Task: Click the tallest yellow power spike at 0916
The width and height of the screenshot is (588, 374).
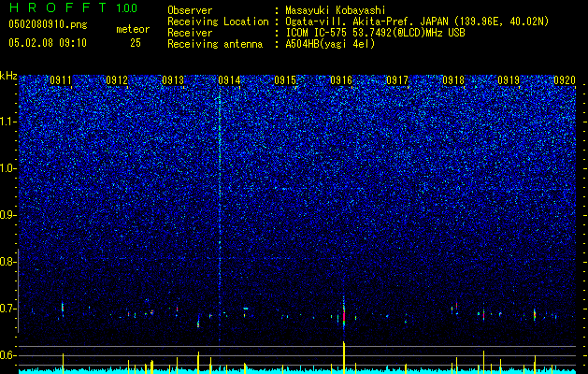Action: pos(344,356)
